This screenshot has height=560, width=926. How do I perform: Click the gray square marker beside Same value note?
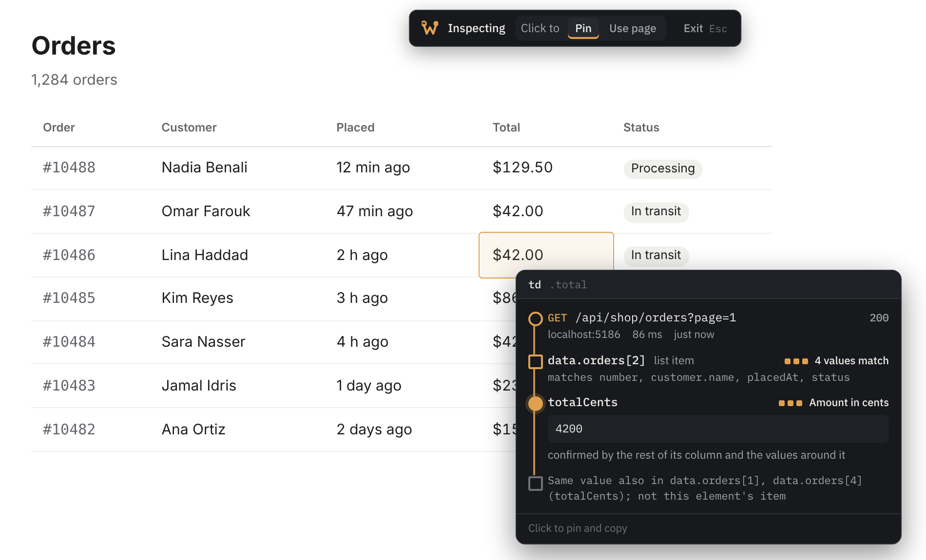pyautogui.click(x=535, y=483)
